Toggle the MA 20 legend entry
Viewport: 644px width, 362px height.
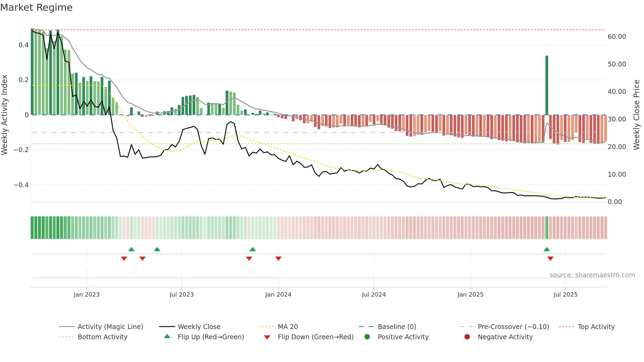278,327
